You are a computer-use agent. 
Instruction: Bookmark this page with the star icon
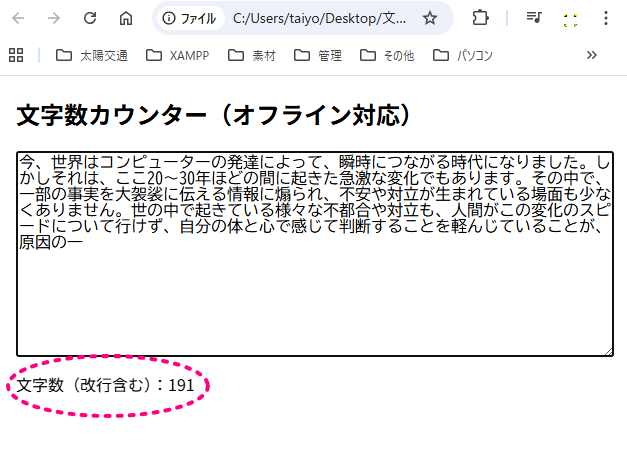[429, 18]
